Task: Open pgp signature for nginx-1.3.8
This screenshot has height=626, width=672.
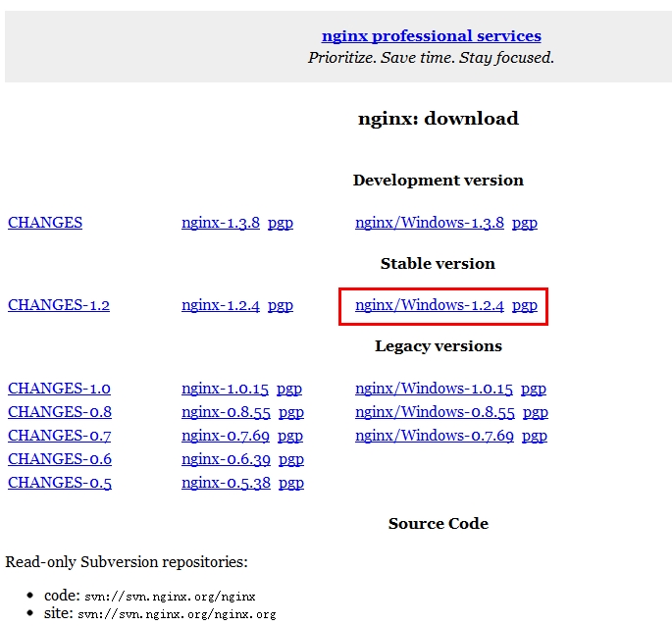Action: (x=281, y=224)
